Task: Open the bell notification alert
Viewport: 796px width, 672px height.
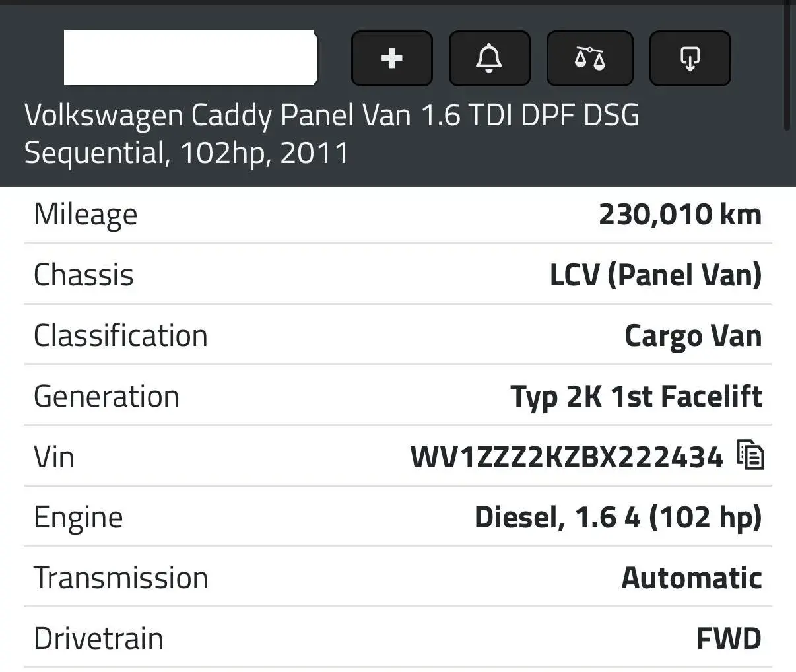Action: click(489, 58)
